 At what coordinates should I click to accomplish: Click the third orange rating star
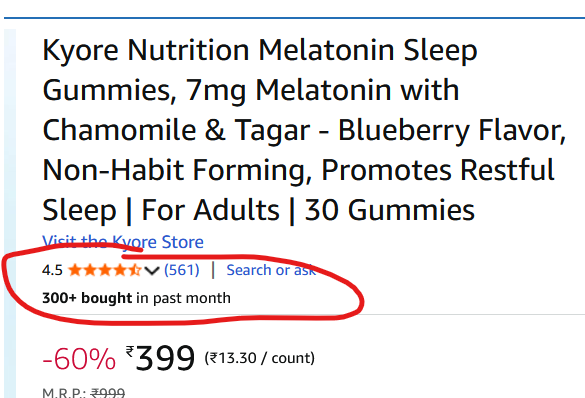105,270
